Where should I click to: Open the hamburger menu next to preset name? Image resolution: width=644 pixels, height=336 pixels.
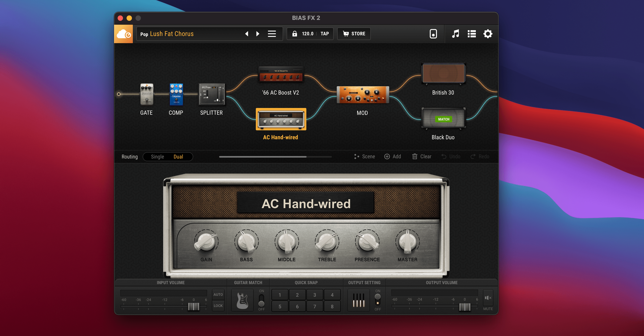point(272,34)
